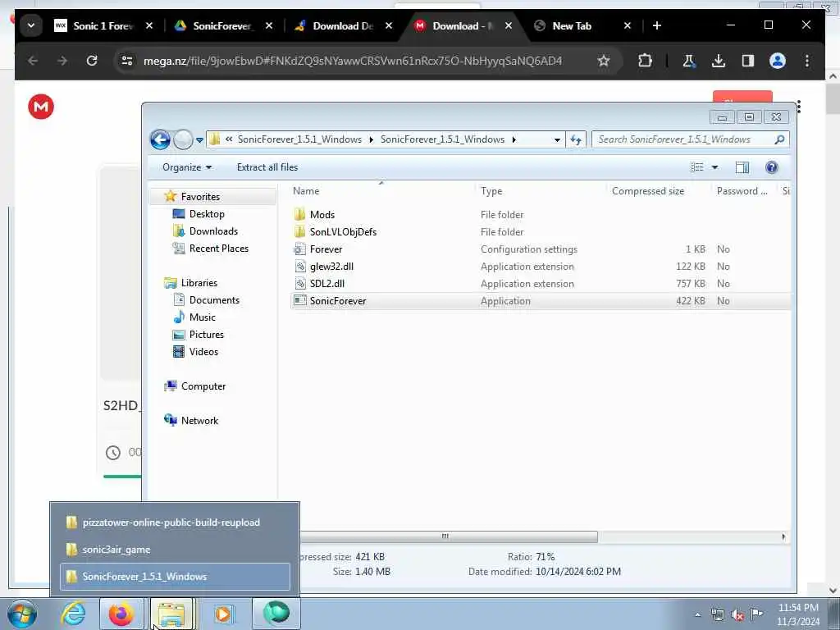Screen dimensions: 840x630
Task: Open Music library
Action: [x=202, y=317]
